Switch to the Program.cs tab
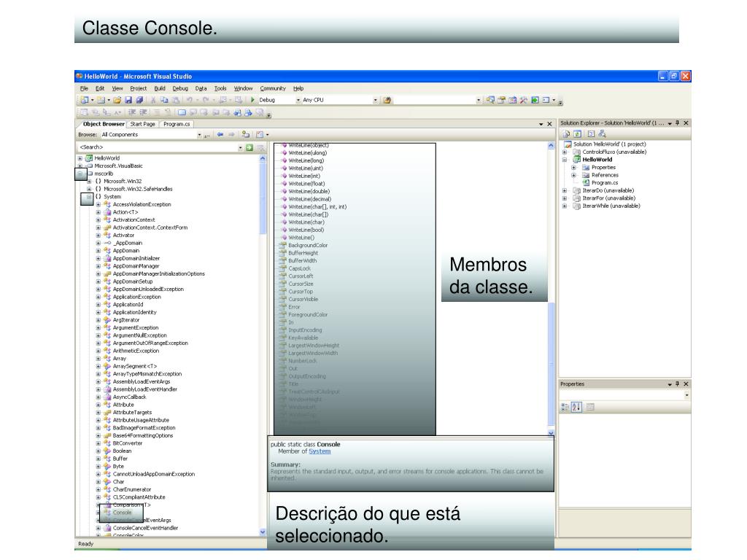 pos(177,124)
